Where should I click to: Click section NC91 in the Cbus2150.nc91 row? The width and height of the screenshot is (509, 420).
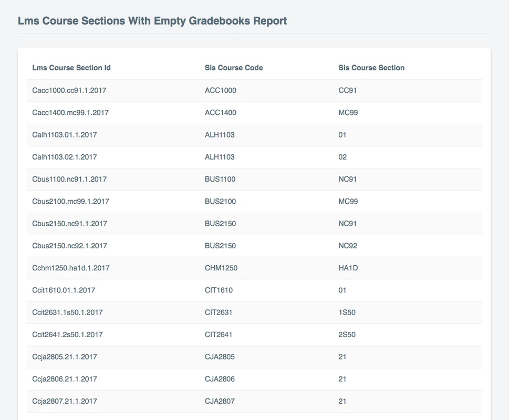pyautogui.click(x=348, y=224)
